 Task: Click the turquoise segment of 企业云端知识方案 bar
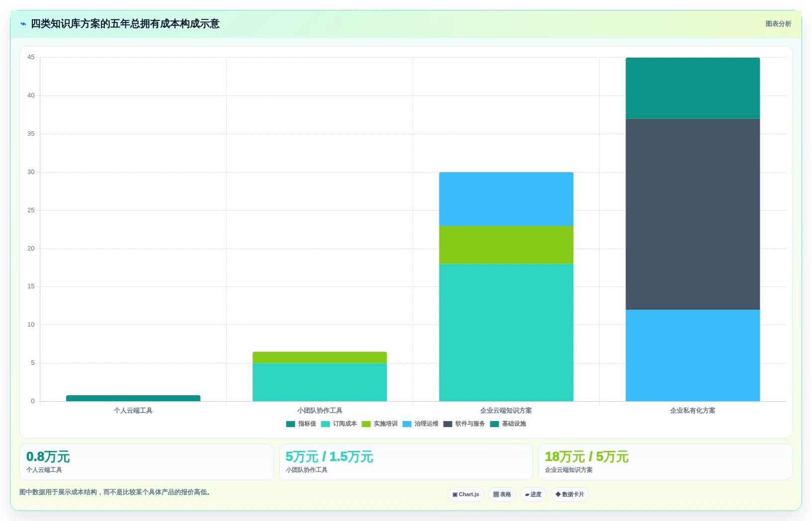pos(506,333)
